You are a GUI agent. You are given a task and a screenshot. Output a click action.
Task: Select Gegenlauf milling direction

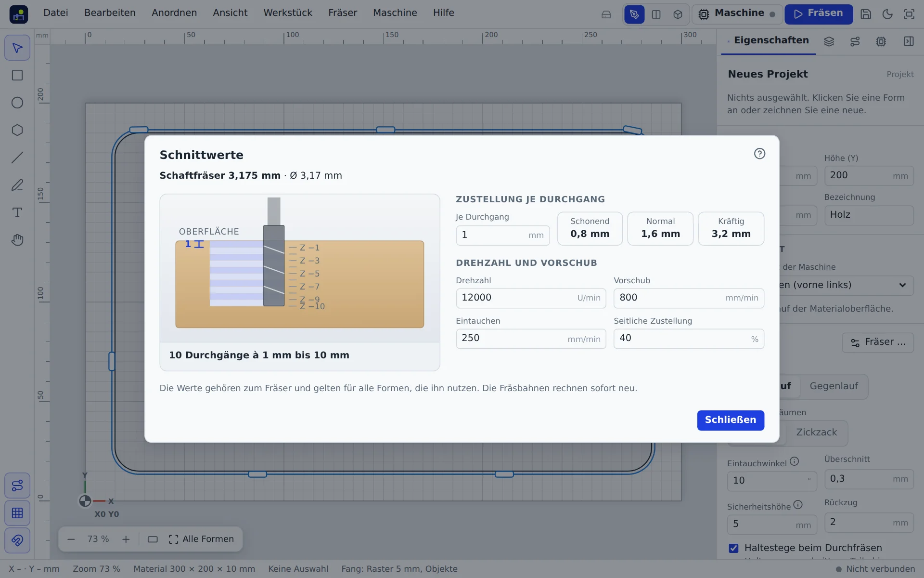click(834, 386)
